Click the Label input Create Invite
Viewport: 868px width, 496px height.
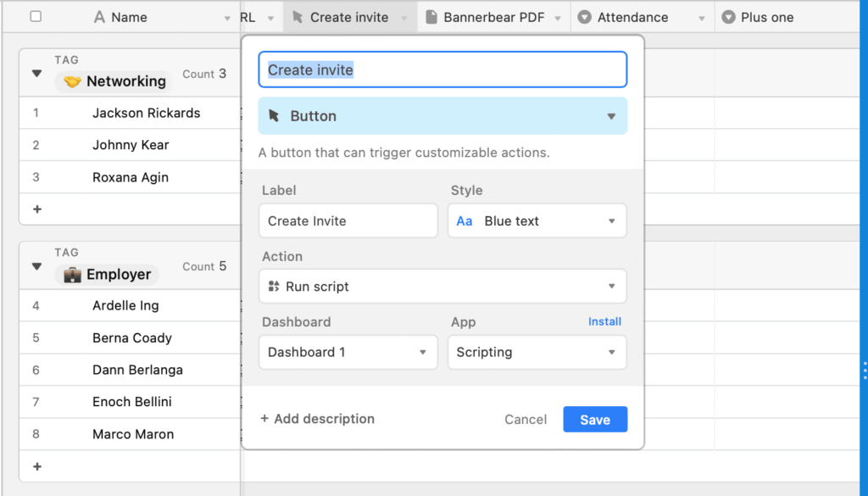tap(348, 221)
